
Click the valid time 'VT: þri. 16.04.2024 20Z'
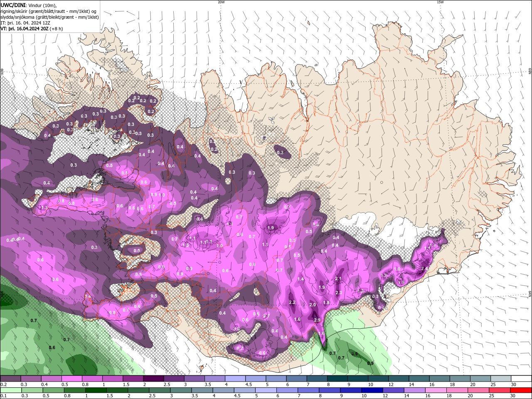click(25, 29)
